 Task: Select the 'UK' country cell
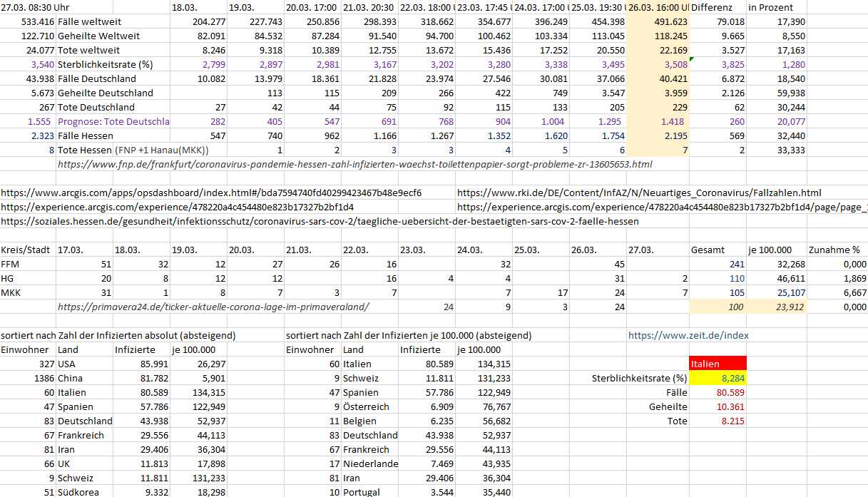(65, 463)
